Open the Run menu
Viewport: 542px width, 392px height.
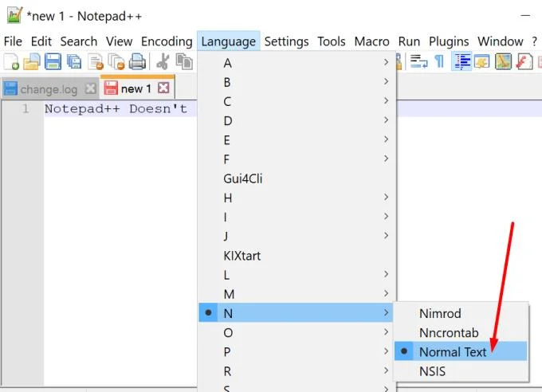(409, 41)
